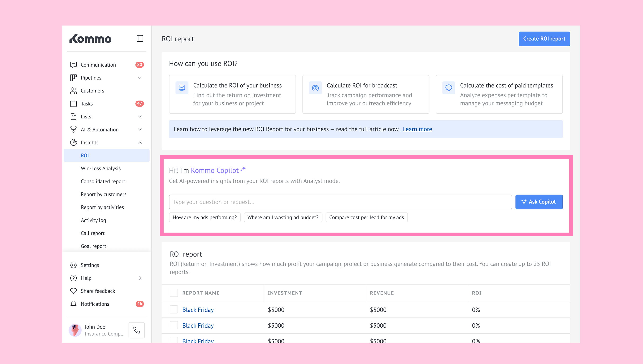Click the 47 badge on Tasks

tap(139, 104)
